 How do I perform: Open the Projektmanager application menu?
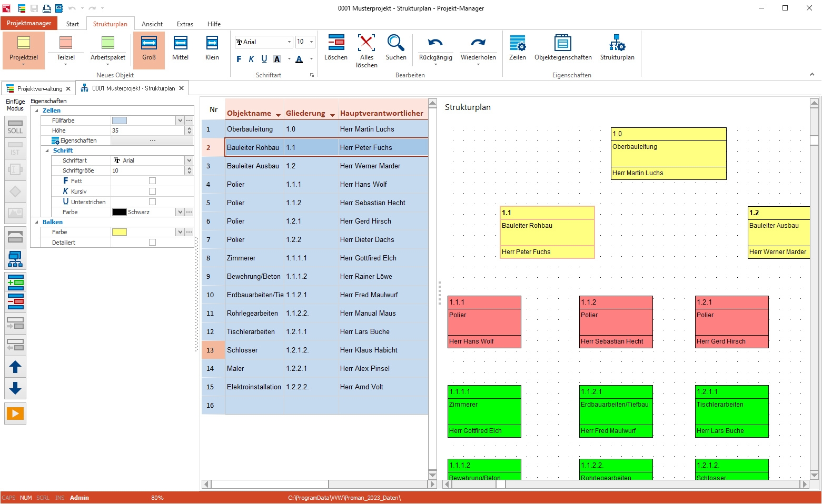tap(29, 23)
